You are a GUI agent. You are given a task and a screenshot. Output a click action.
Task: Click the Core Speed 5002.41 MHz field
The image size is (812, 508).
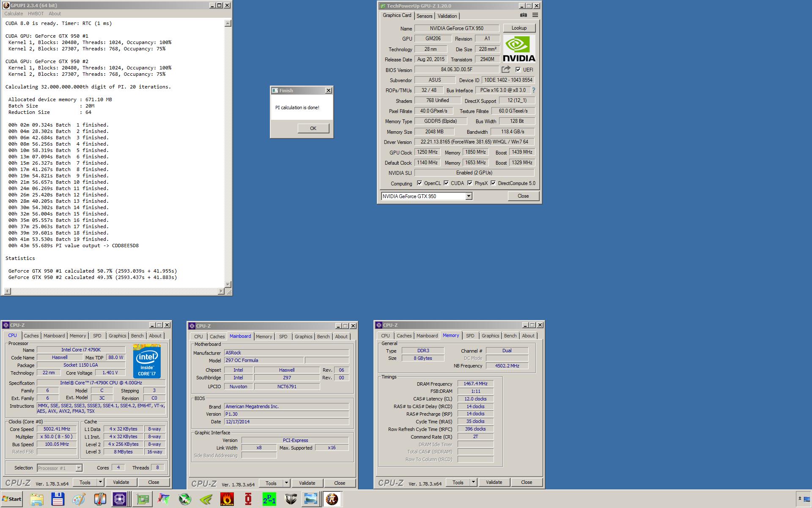point(57,429)
